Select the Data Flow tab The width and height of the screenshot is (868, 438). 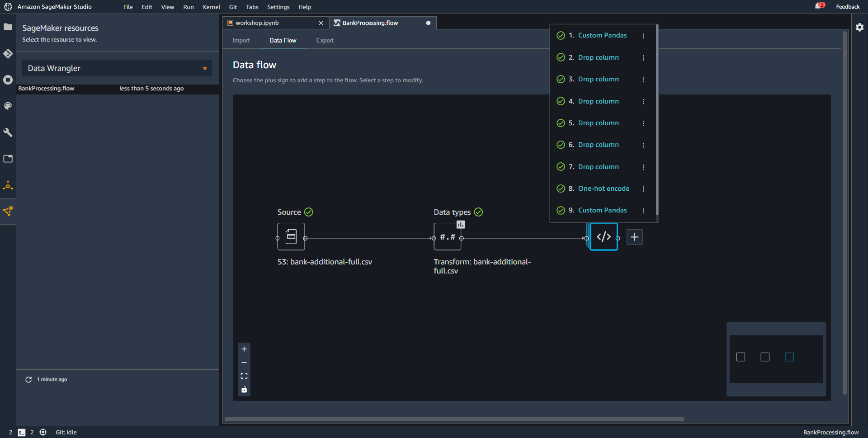[283, 41]
